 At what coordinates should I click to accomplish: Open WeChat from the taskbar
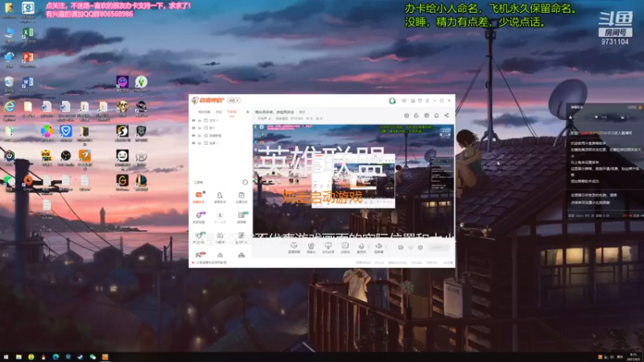pos(93,357)
